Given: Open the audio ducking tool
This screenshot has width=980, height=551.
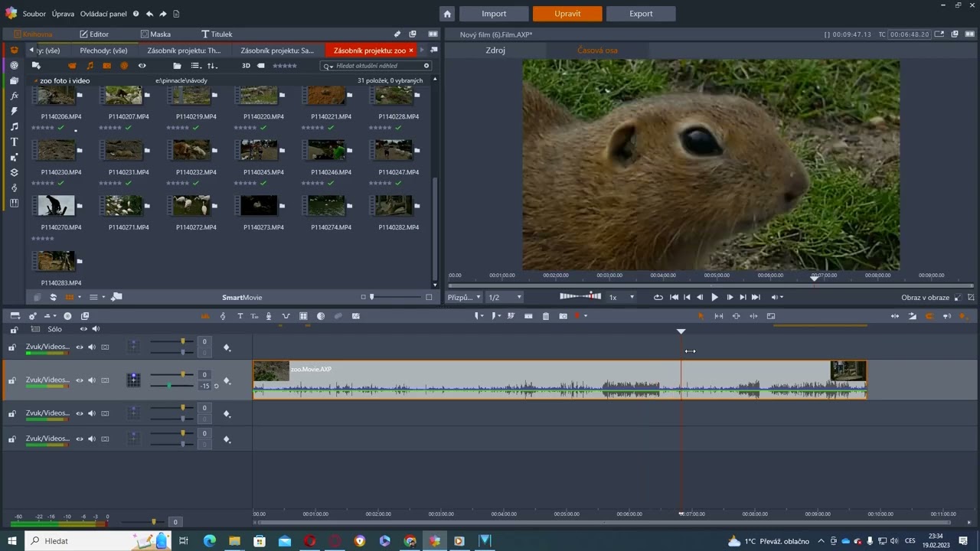Looking at the screenshot, I should point(286,316).
